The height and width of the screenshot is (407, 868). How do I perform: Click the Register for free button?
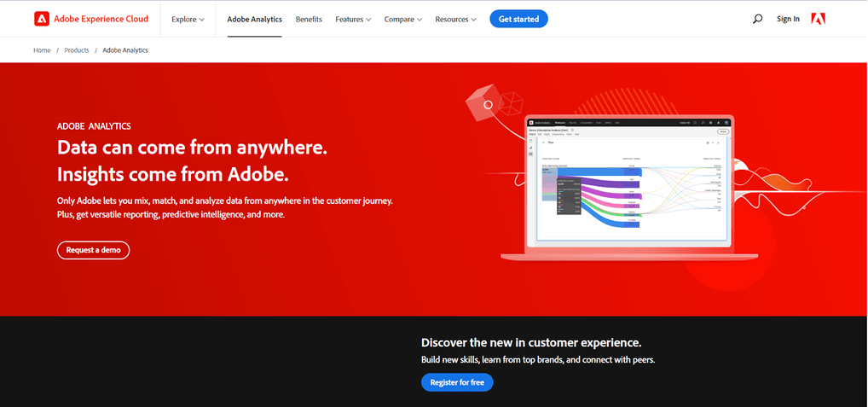457,382
